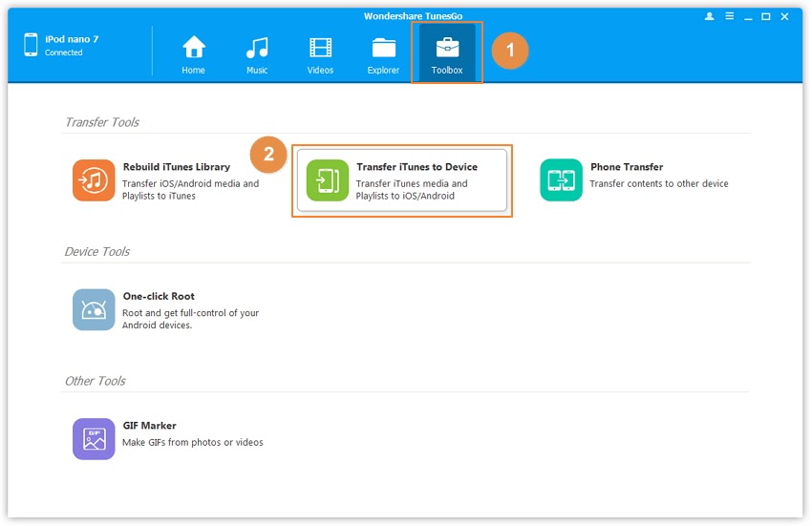Click the Toolbox briefcase icon
The height and width of the screenshot is (526, 812).
click(447, 48)
